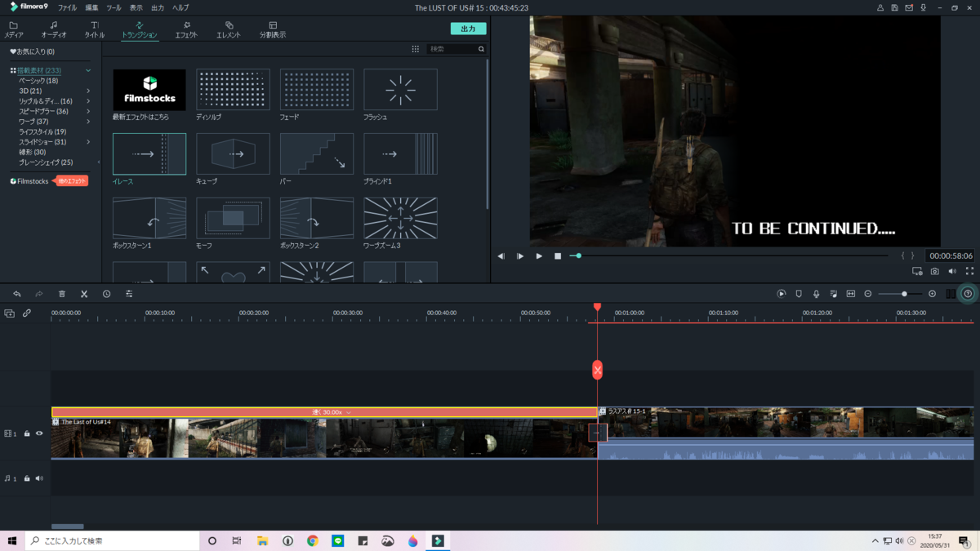The image size is (980, 551).
Task: Toggle the auto-link chain icon
Action: 27,313
